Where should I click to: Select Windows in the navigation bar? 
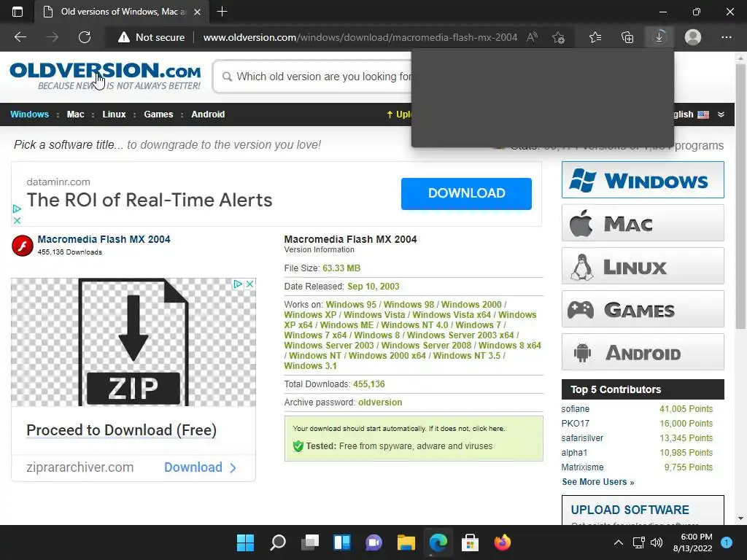tap(29, 114)
